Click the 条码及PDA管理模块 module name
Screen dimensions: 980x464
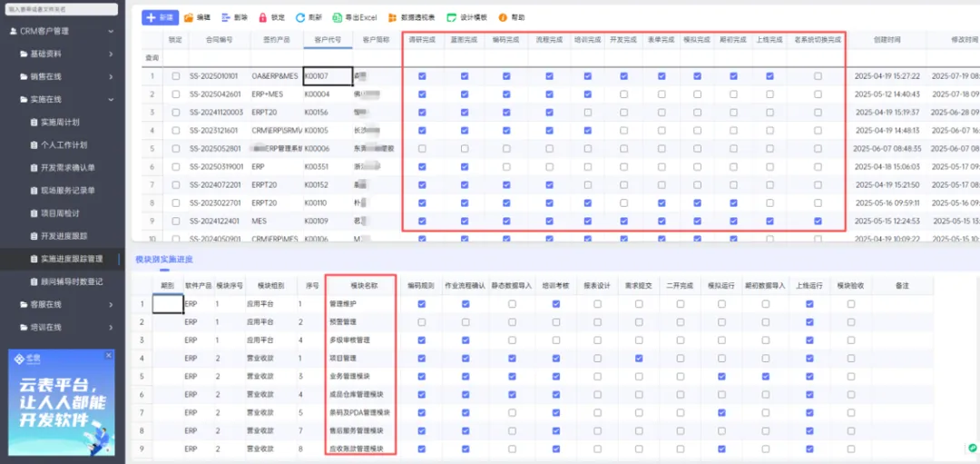(359, 413)
